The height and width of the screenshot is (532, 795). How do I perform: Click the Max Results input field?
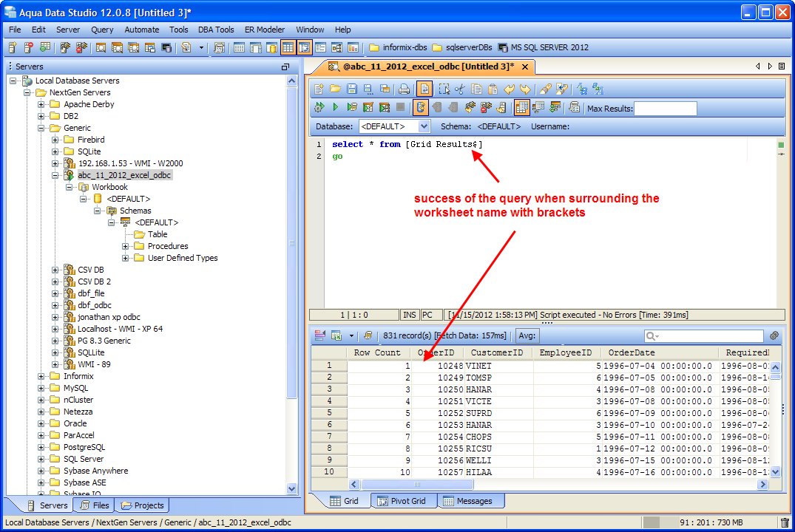pyautogui.click(x=666, y=109)
